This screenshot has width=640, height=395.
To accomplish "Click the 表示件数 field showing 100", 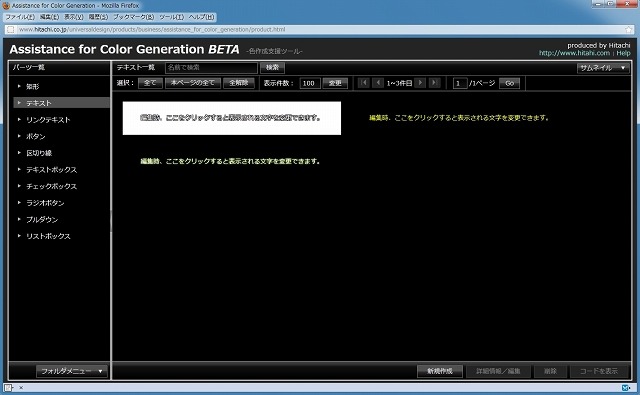I will coord(310,83).
